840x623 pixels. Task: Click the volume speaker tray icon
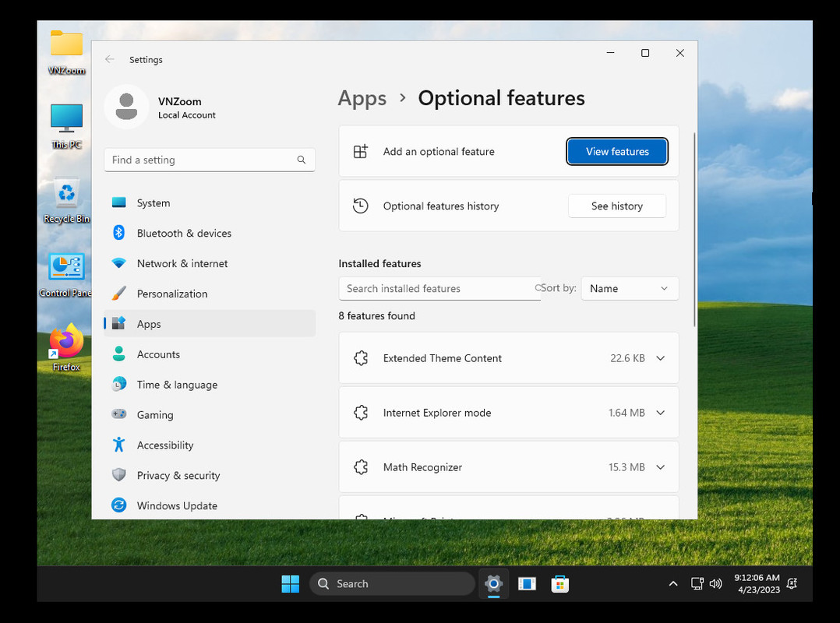[715, 583]
